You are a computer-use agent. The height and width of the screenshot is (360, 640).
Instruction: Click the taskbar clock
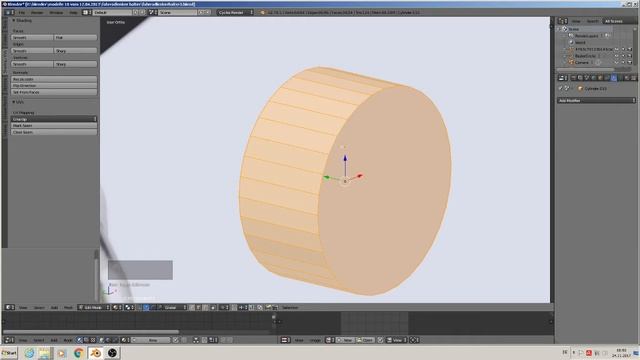coord(621,353)
